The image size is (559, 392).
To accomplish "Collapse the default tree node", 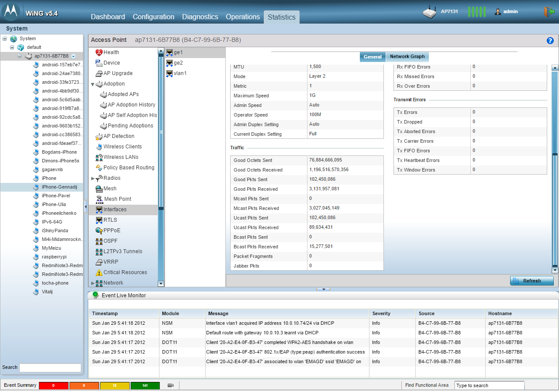I will coord(12,47).
